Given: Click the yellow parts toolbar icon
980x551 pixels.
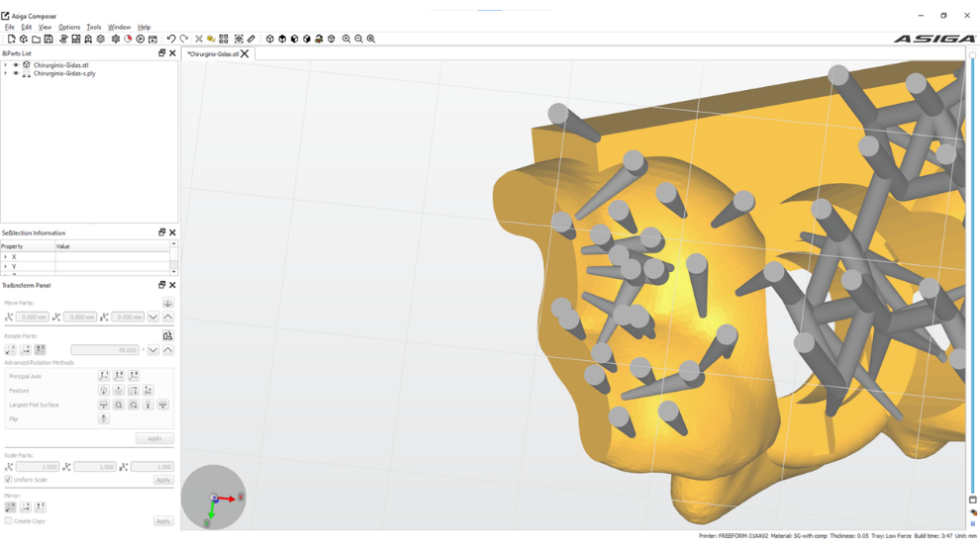Looking at the screenshot, I should [211, 39].
